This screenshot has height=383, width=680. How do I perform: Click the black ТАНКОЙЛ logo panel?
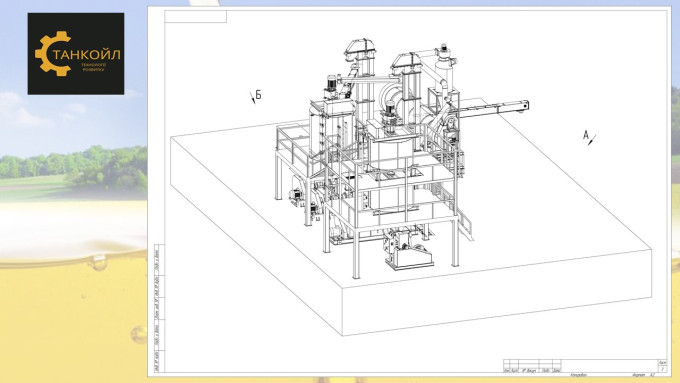[x=76, y=54]
